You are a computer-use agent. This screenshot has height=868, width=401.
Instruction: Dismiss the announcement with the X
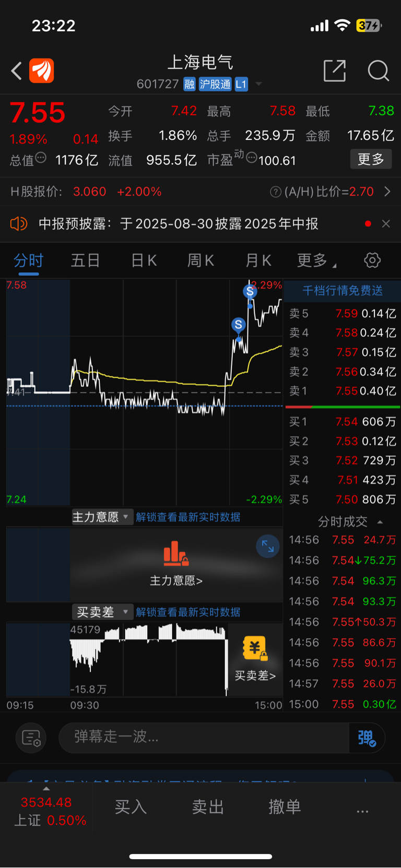tap(386, 224)
